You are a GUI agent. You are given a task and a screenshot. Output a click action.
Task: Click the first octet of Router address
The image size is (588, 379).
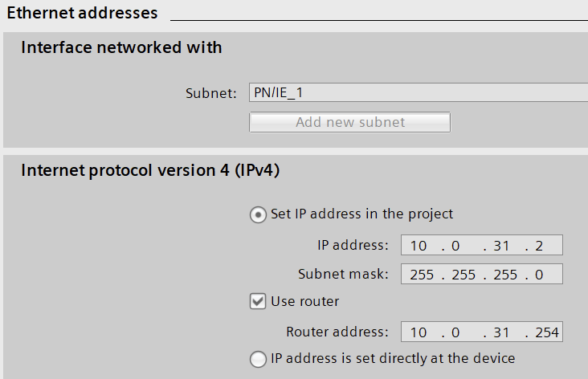pos(419,332)
